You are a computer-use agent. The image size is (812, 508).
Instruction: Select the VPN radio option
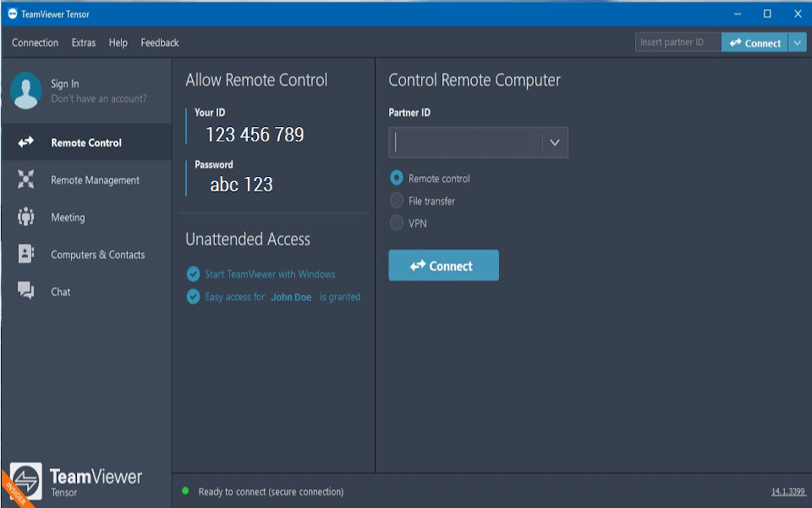tap(397, 223)
